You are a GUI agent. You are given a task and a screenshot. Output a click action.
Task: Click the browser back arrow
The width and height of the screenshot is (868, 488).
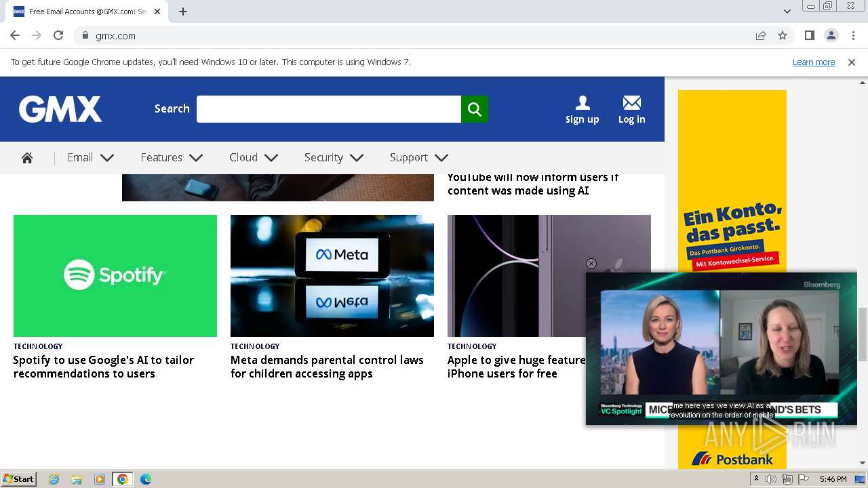tap(15, 35)
